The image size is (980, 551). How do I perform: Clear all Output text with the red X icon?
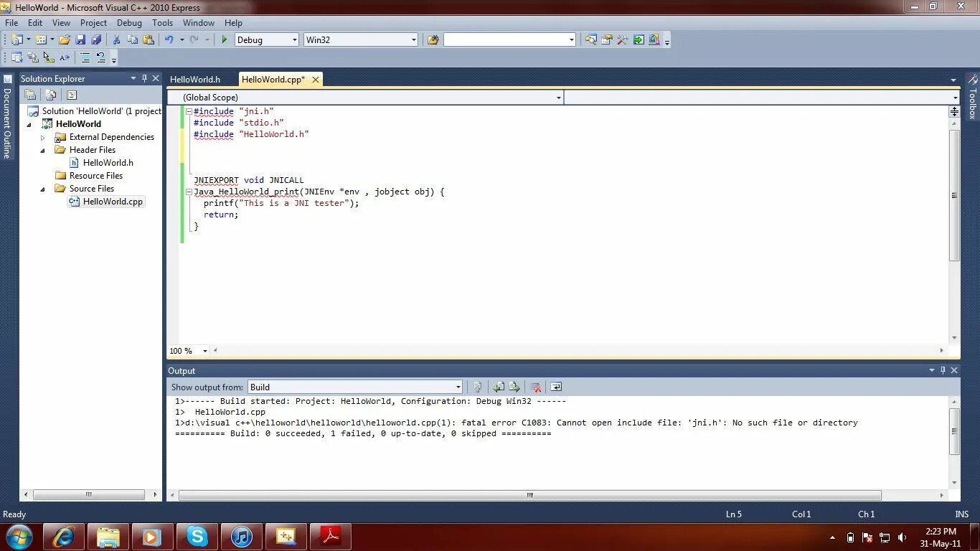click(x=535, y=387)
